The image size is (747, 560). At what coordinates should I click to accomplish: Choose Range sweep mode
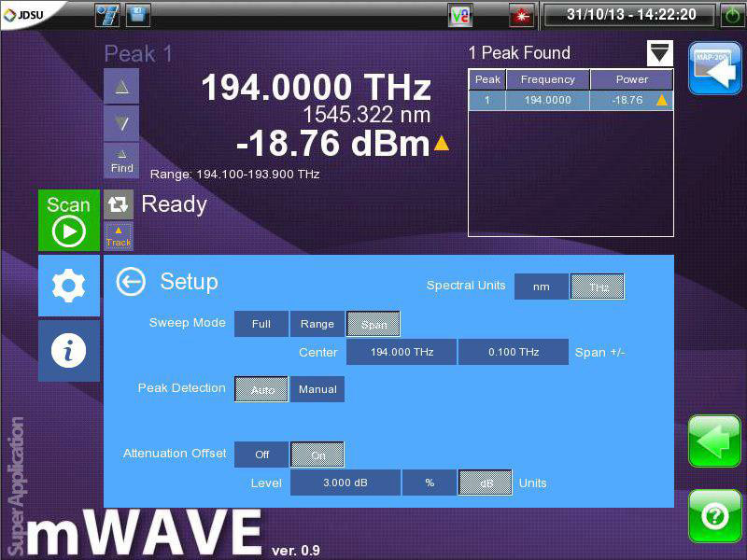(317, 324)
